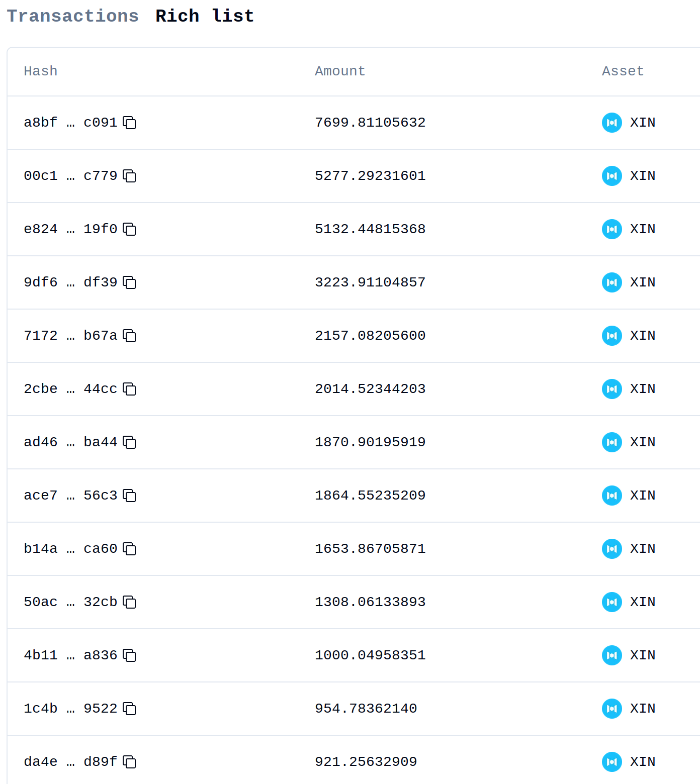700x784 pixels.
Task: Copy hash 1c4b … 9522
Action: (130, 709)
